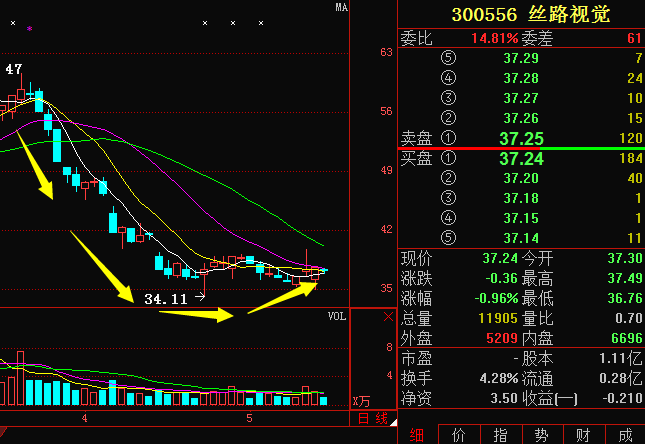Click the 收益(一) value -0.210
Viewport: 645px width, 444px height.
622,398
